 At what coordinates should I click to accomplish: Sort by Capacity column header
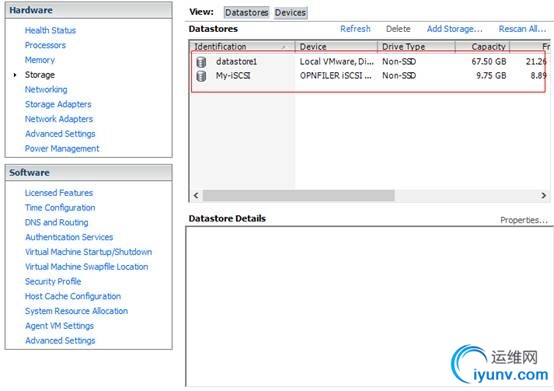483,47
